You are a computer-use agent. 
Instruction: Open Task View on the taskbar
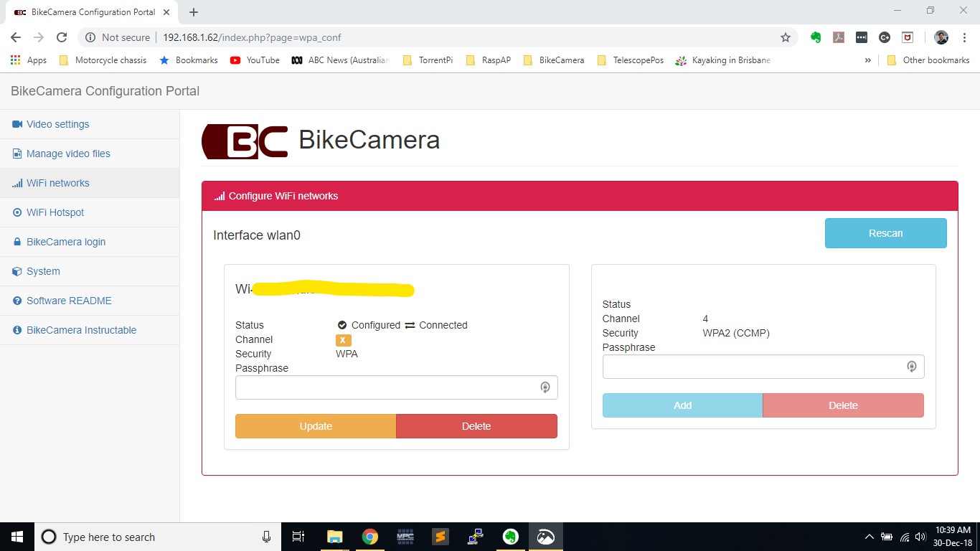coord(298,537)
